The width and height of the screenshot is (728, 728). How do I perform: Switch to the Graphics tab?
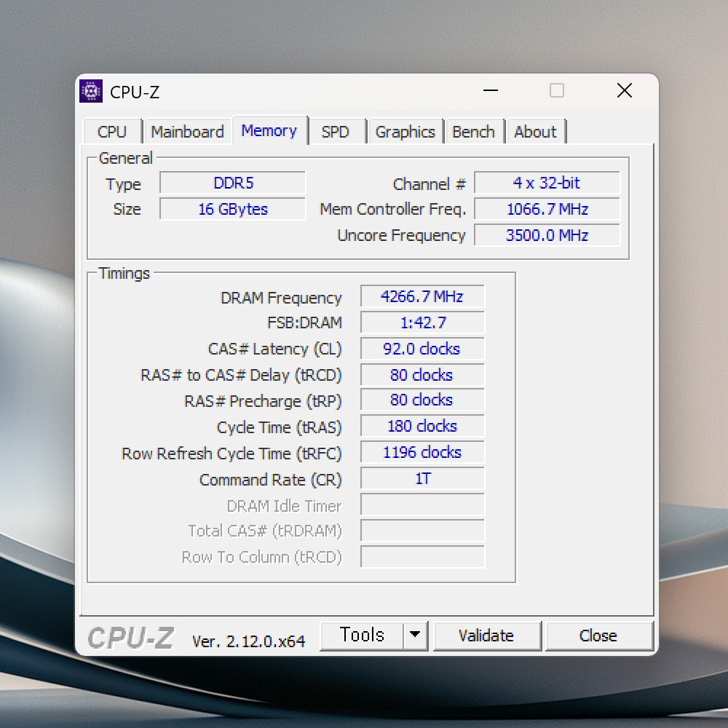click(405, 132)
